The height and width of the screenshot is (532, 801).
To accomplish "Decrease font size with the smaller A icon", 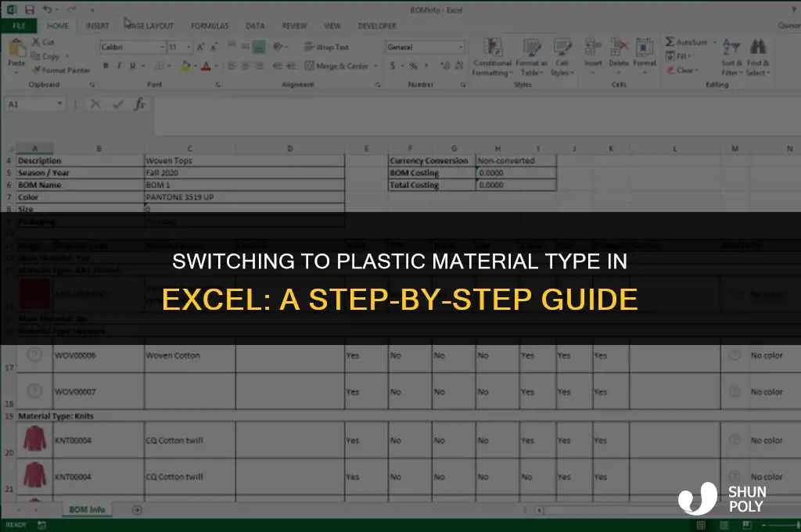I will click(214, 47).
